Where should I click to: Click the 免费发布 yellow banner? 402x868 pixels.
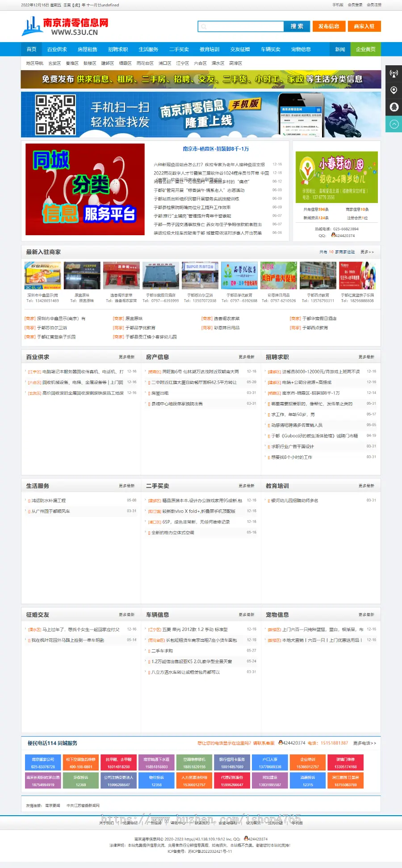[x=201, y=79]
